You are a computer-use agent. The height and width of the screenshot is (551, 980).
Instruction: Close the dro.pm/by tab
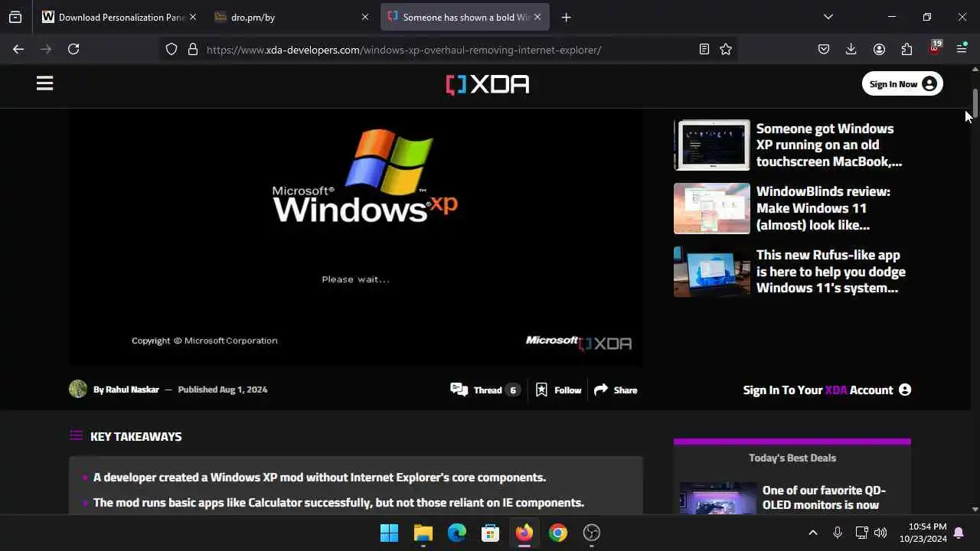365,17
